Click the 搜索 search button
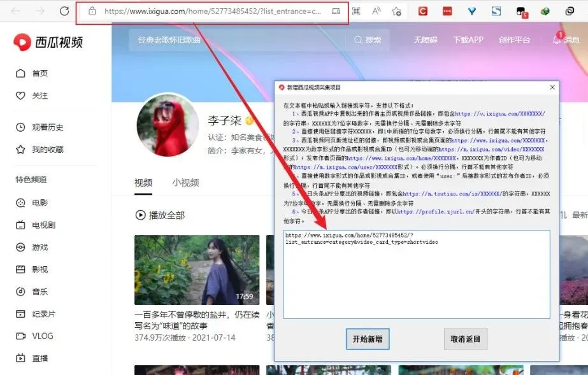588x375 pixels. click(x=368, y=39)
